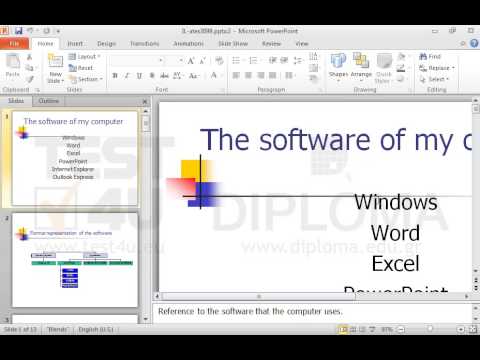Toggle Center text alignment
480x360 pixels.
coord(248,76)
